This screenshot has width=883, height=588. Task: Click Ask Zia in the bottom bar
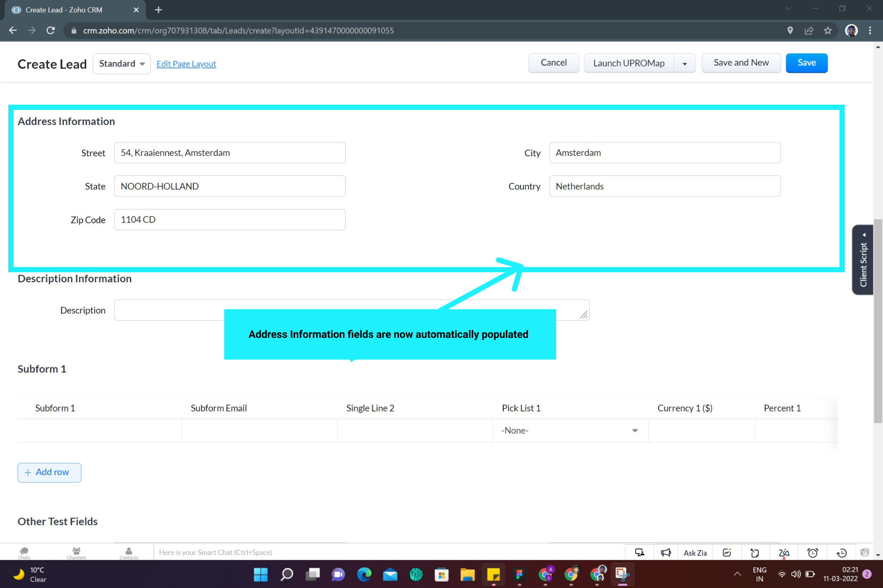pyautogui.click(x=695, y=552)
